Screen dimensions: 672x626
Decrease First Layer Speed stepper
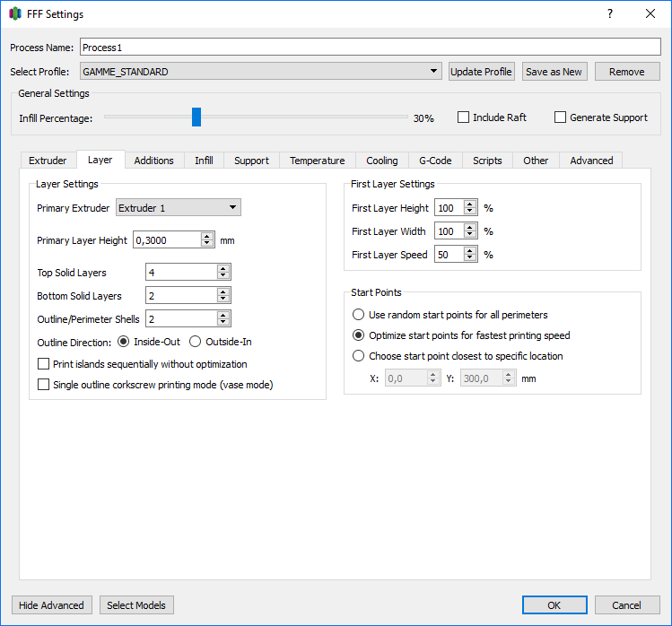(x=471, y=258)
